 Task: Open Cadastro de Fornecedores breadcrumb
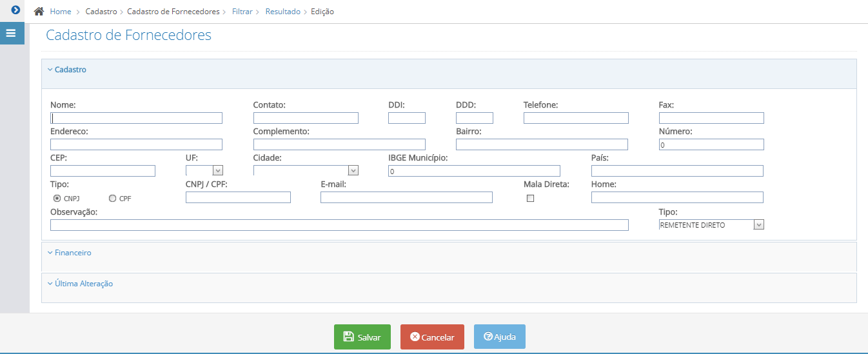click(x=173, y=12)
